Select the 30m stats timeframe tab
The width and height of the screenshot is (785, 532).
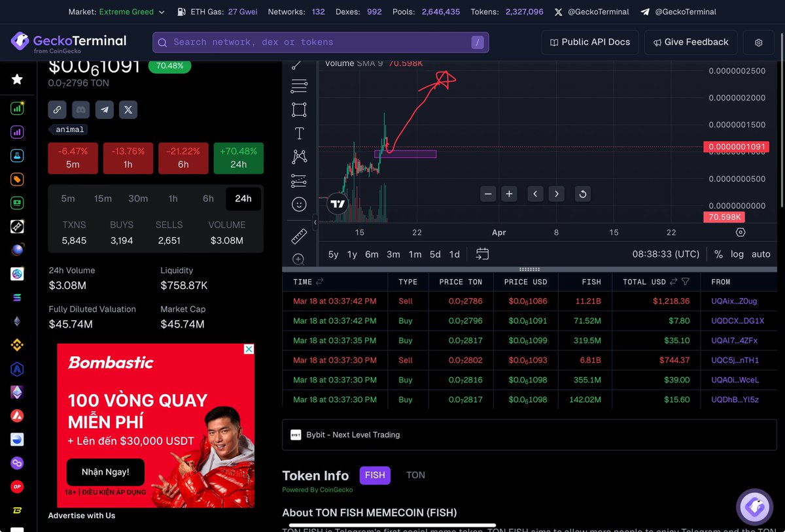(x=138, y=199)
